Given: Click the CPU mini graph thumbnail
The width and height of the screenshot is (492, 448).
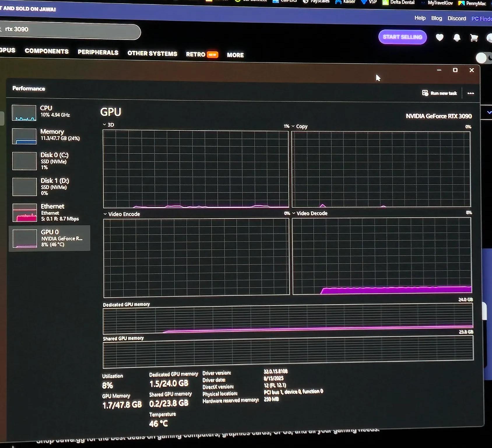Looking at the screenshot, I should coord(24,113).
